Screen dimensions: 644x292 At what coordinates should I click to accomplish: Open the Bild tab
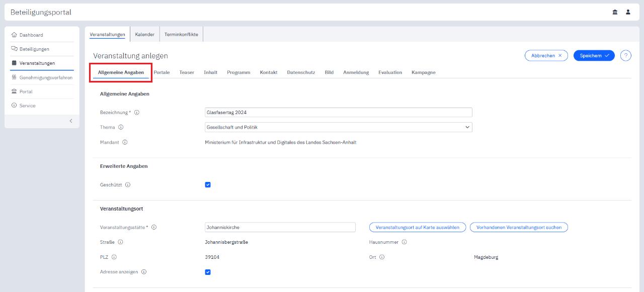pyautogui.click(x=329, y=72)
